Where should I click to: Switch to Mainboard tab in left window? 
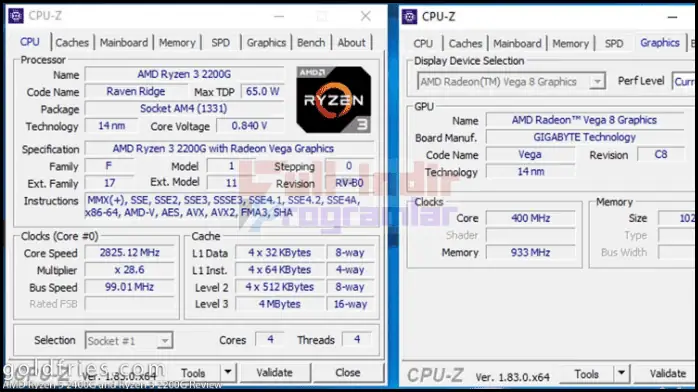(124, 43)
